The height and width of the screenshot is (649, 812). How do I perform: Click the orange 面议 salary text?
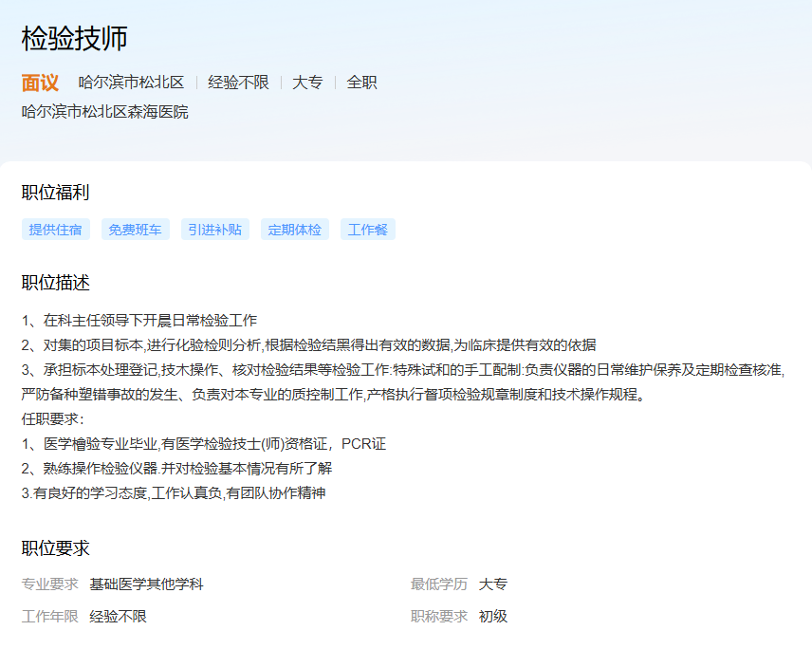click(40, 83)
